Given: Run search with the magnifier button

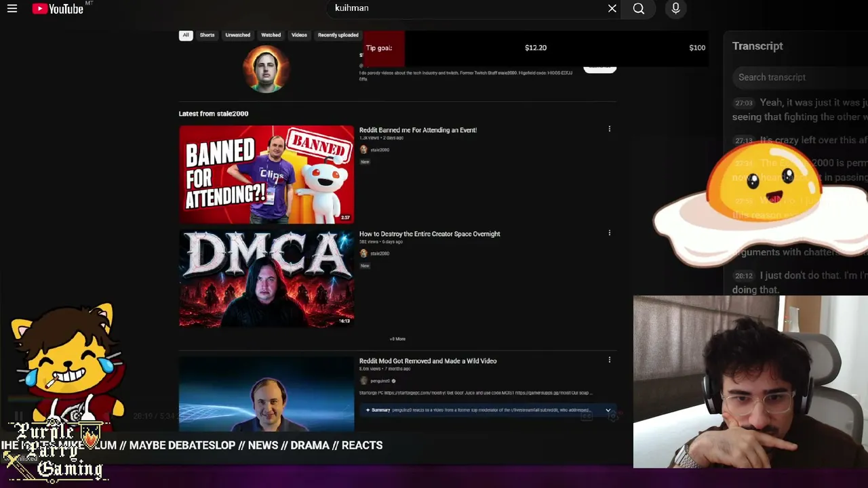Looking at the screenshot, I should tap(639, 9).
